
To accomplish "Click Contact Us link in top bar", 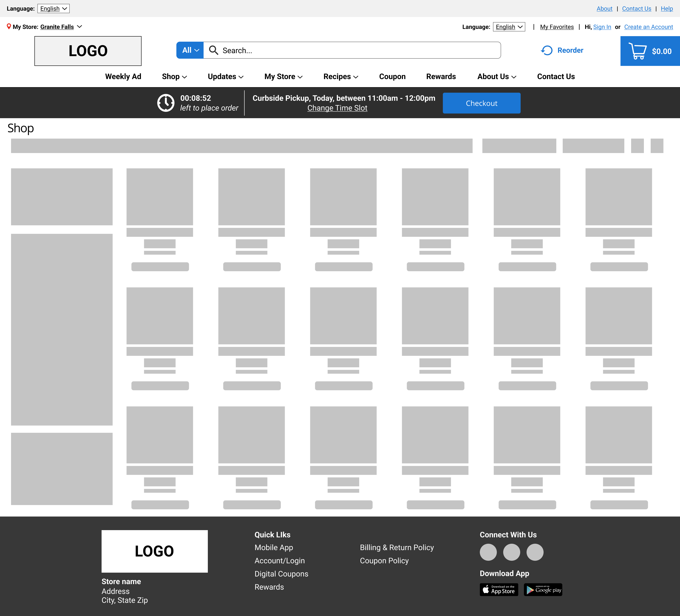I will (636, 9).
